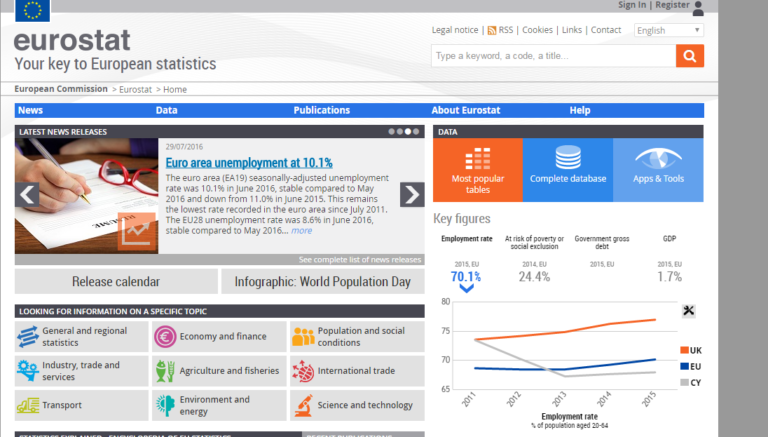Click Environment and energy tree icon
768x437 pixels.
click(x=165, y=405)
